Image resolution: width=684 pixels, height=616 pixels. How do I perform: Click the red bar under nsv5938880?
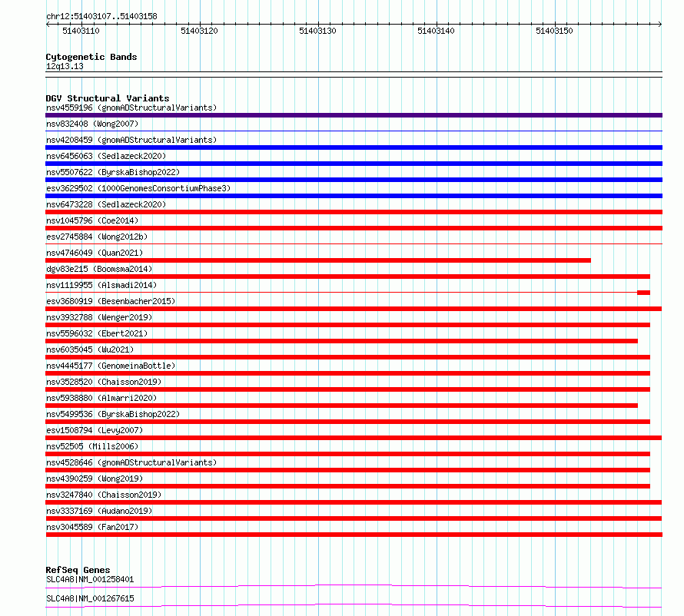(341, 406)
